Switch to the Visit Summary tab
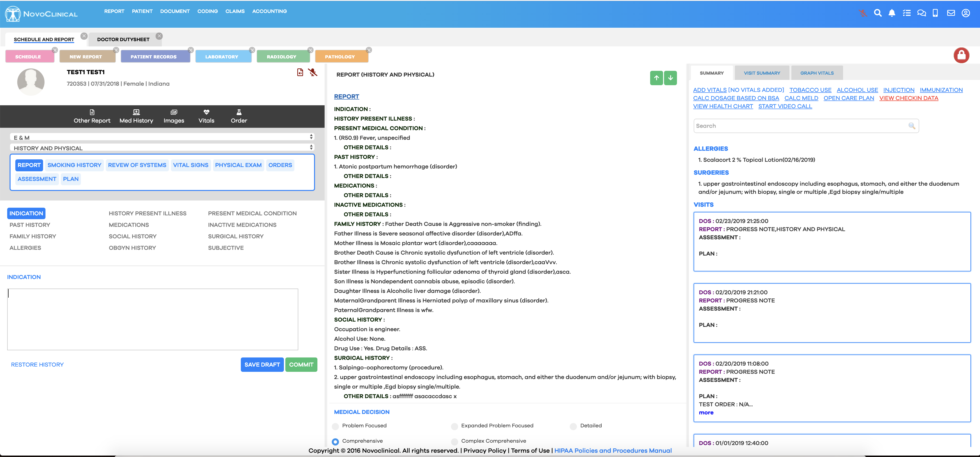 click(762, 73)
